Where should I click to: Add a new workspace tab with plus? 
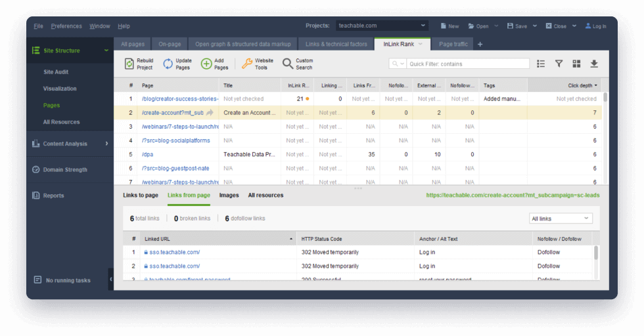480,45
